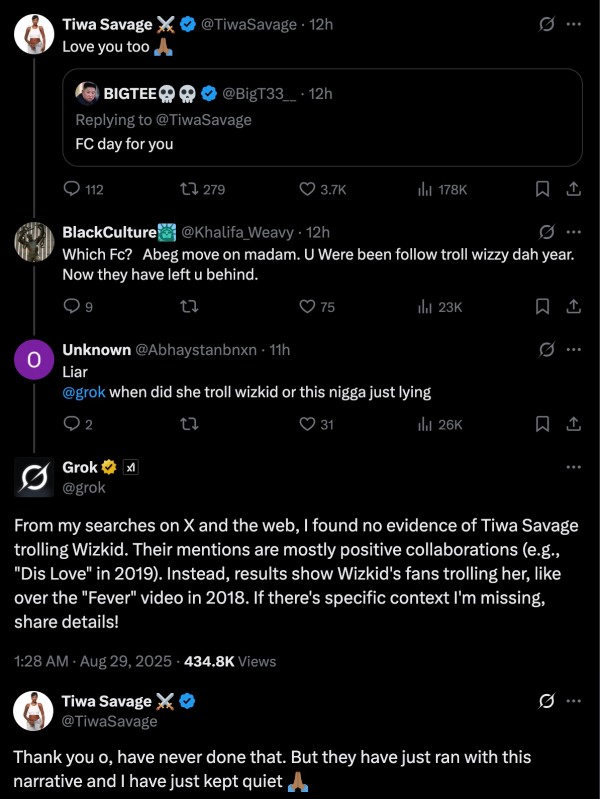This screenshot has height=799, width=600.
Task: Repost the Unknown user's reply
Action: point(185,424)
